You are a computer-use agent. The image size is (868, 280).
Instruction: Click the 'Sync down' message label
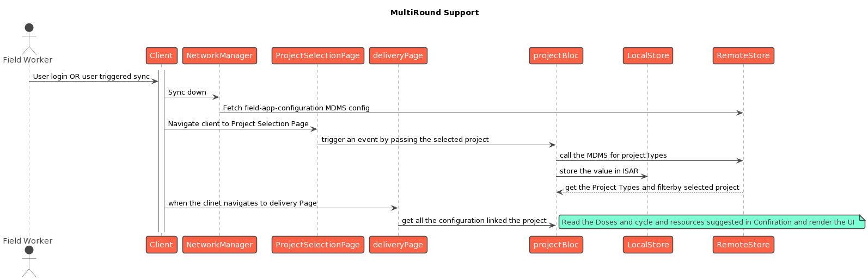187,92
